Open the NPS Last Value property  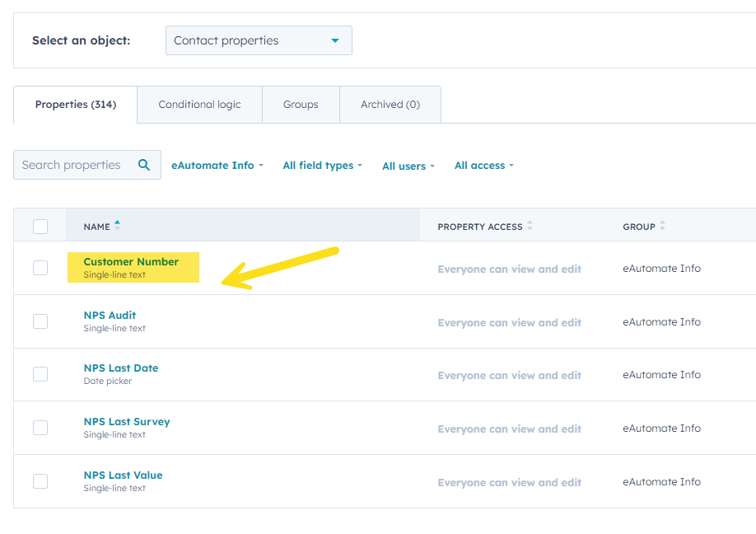pos(123,475)
